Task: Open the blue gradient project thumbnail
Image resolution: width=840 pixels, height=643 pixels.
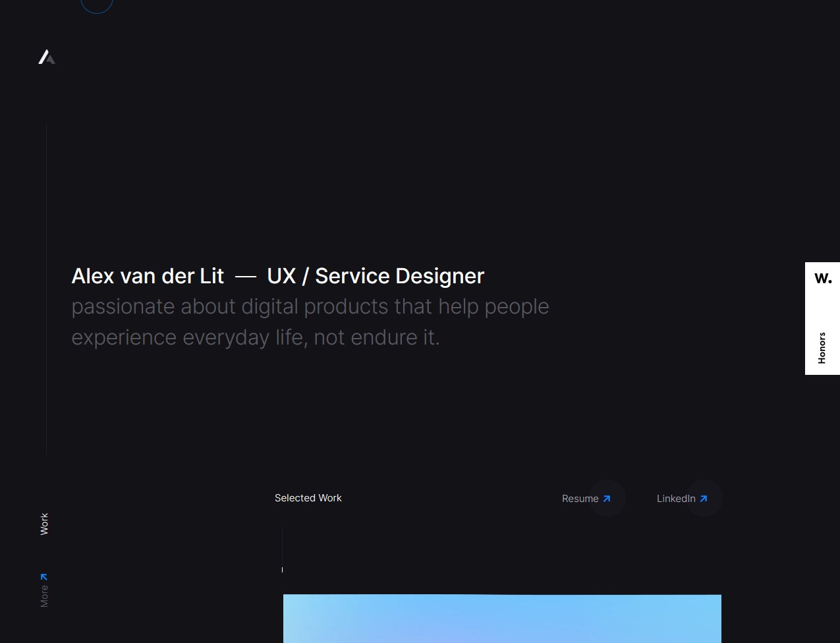Action: (x=502, y=618)
